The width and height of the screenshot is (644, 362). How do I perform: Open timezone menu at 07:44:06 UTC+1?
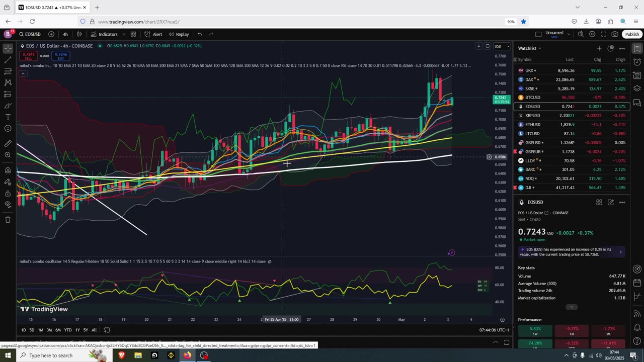pyautogui.click(x=494, y=330)
